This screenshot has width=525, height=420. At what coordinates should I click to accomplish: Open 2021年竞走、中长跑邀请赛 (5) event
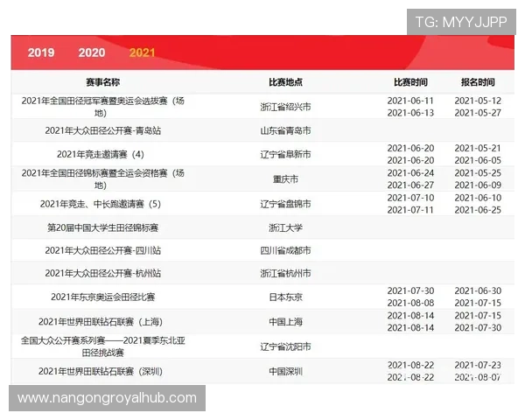(x=101, y=204)
